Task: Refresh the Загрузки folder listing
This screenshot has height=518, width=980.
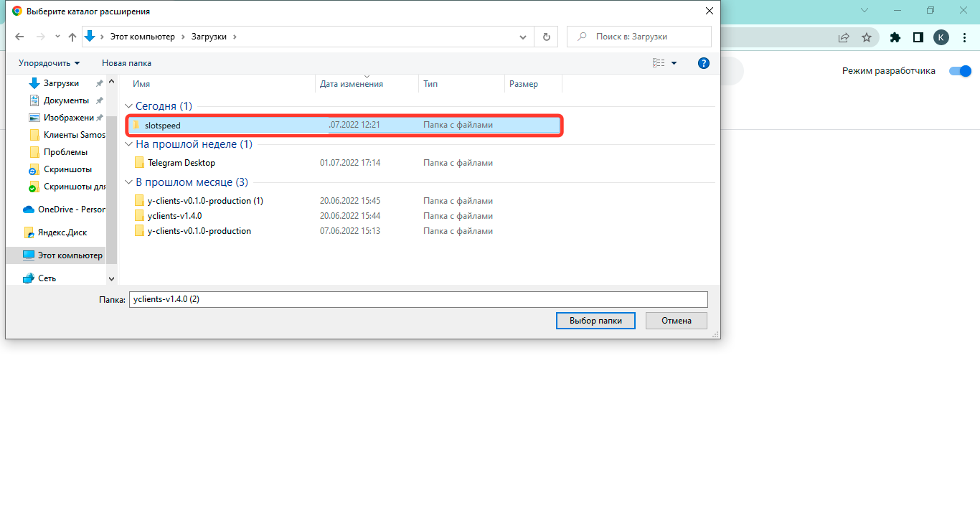Action: [547, 37]
